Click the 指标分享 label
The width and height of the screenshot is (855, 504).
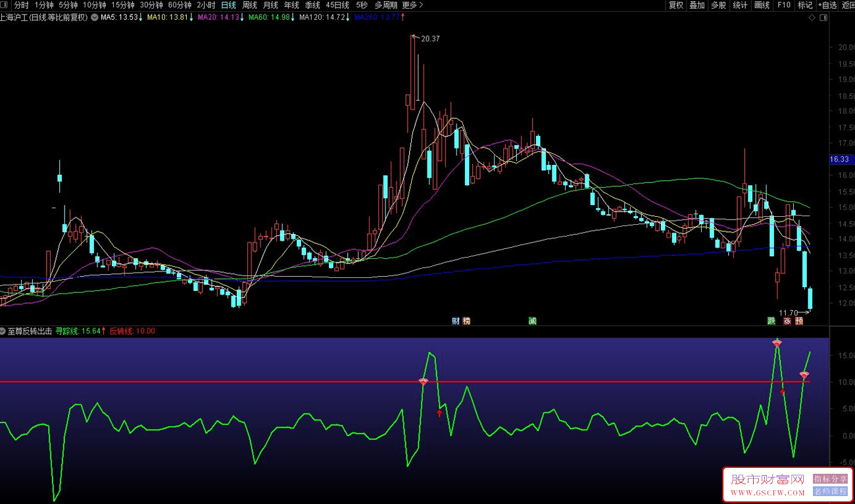(830, 479)
